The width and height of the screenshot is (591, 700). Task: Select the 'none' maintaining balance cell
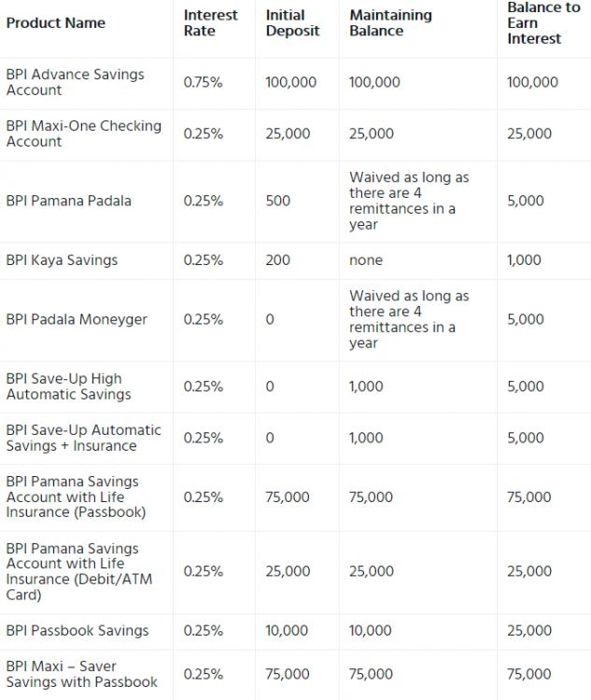(366, 260)
